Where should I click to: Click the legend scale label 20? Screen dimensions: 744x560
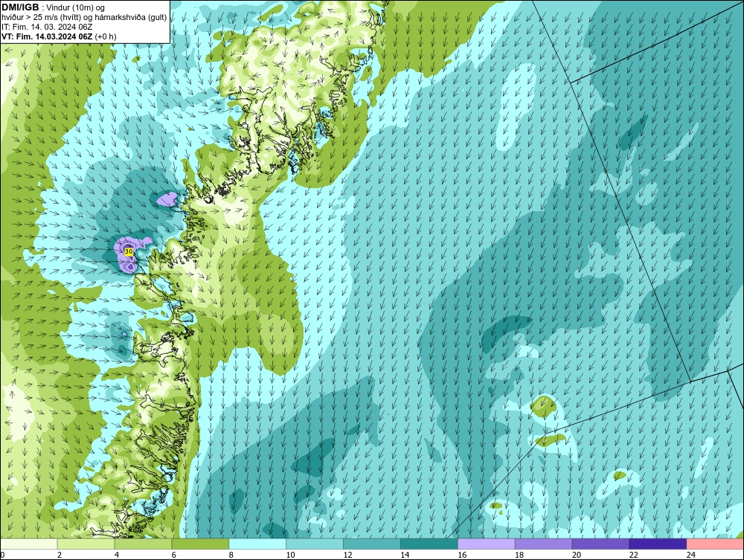click(577, 555)
